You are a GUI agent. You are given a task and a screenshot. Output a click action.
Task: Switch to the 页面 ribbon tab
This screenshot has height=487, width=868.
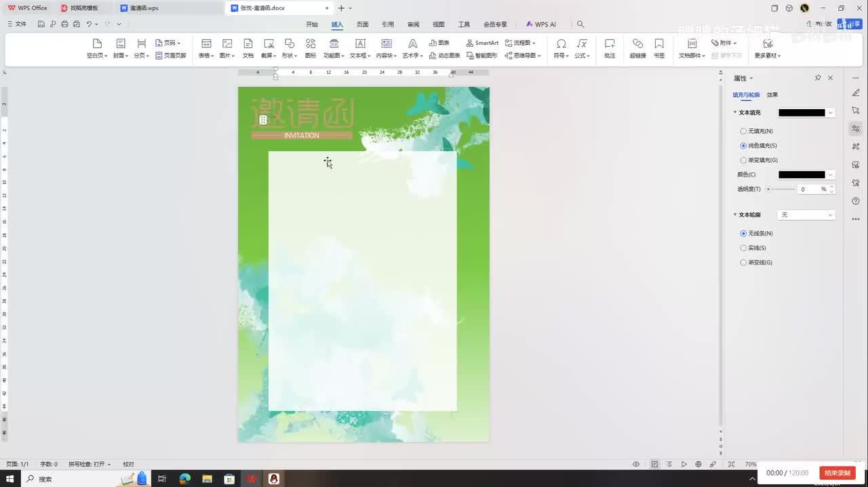click(362, 24)
